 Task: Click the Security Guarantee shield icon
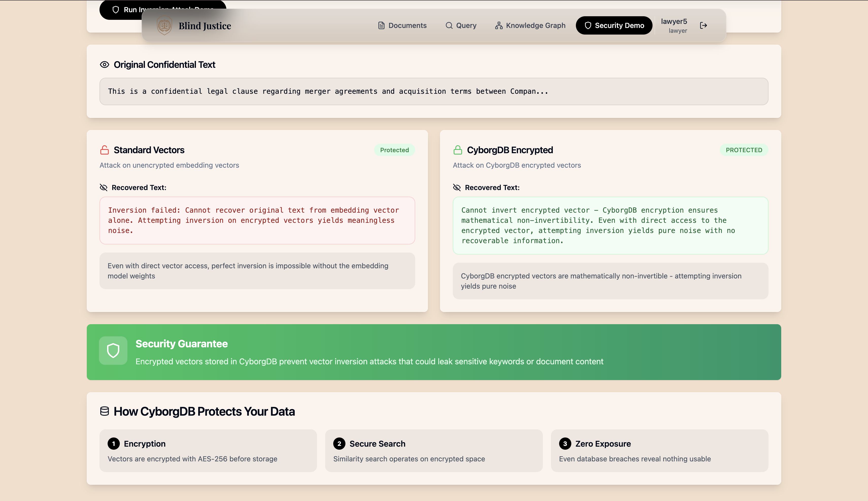pos(113,351)
